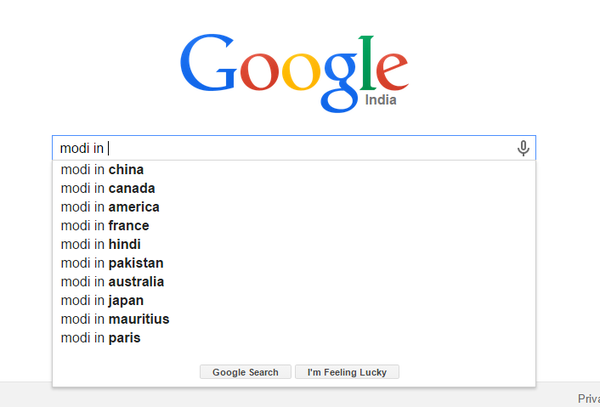Choose 'modi in pakistan' from suggestions
600x407 pixels.
click(x=294, y=263)
